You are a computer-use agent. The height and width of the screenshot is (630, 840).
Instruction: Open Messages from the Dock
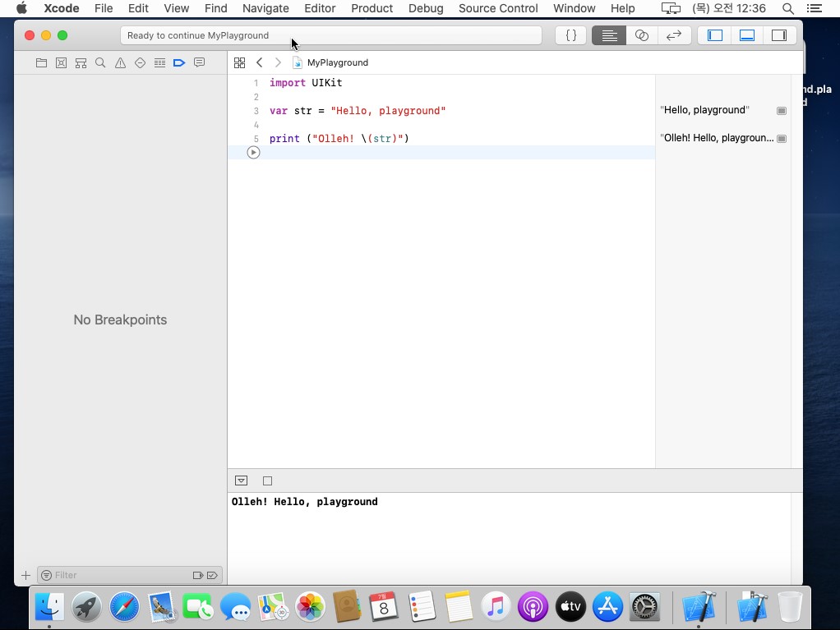[x=236, y=606]
